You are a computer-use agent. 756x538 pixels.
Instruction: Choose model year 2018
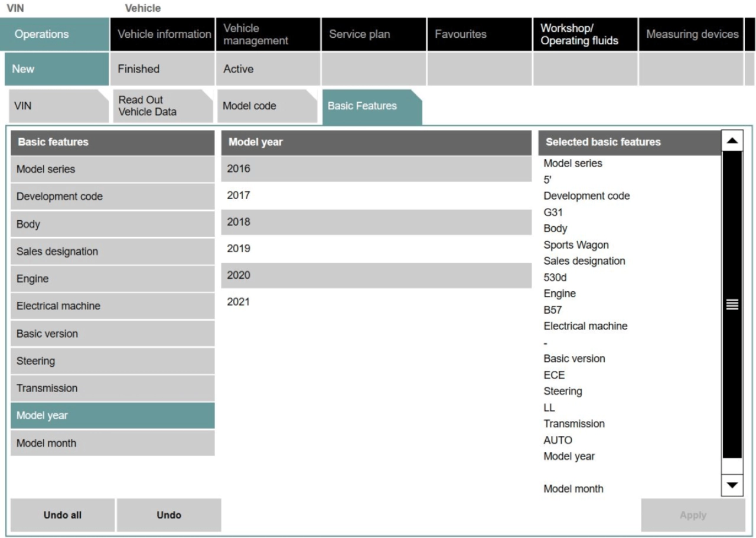[376, 222]
